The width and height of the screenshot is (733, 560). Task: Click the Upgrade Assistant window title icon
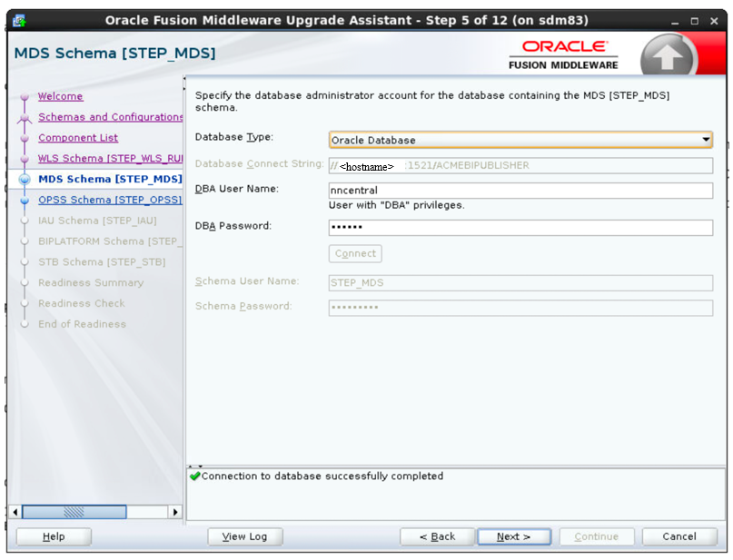[20, 21]
